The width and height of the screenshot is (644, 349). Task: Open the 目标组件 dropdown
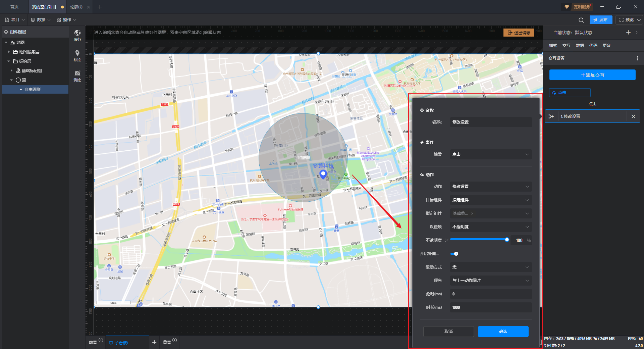pos(491,200)
